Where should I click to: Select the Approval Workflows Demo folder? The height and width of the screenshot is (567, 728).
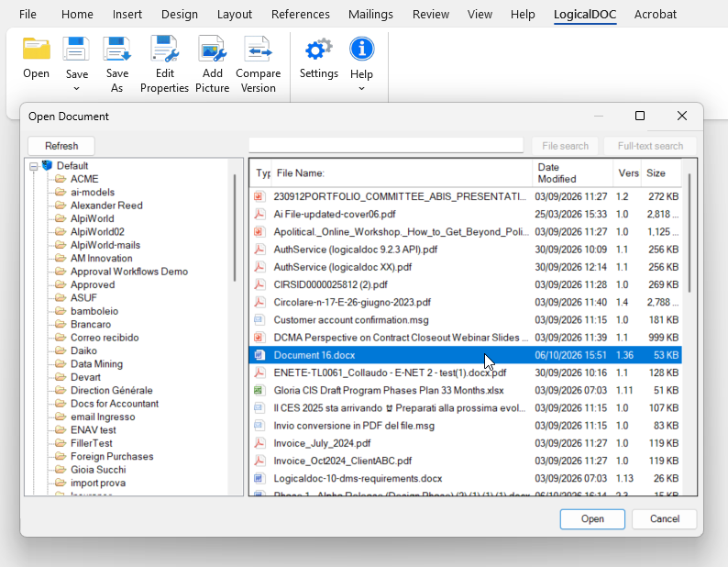coord(129,272)
